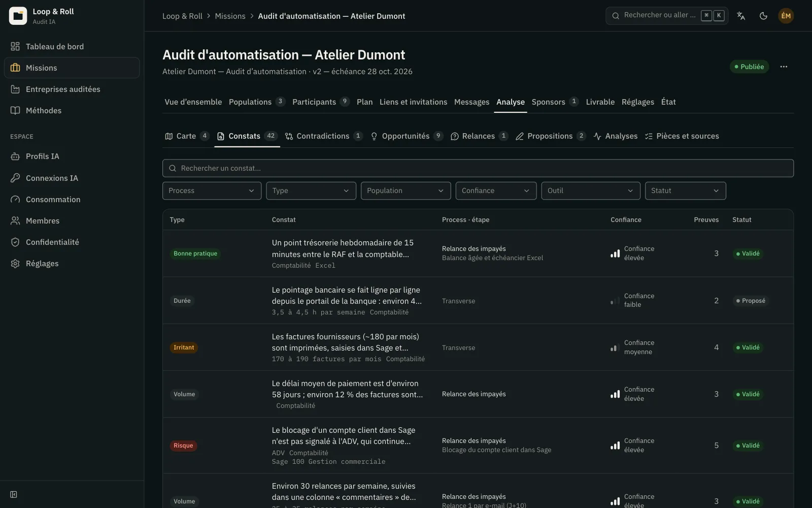
Task: Click the global Rechercher ou aller search box
Action: 667,16
